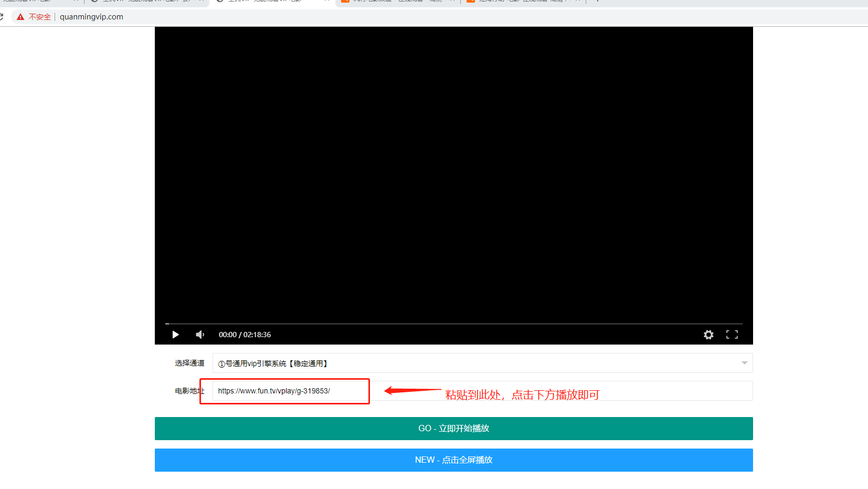Click the GO - 立即开始播放 button
The image size is (868, 489).
tap(454, 429)
